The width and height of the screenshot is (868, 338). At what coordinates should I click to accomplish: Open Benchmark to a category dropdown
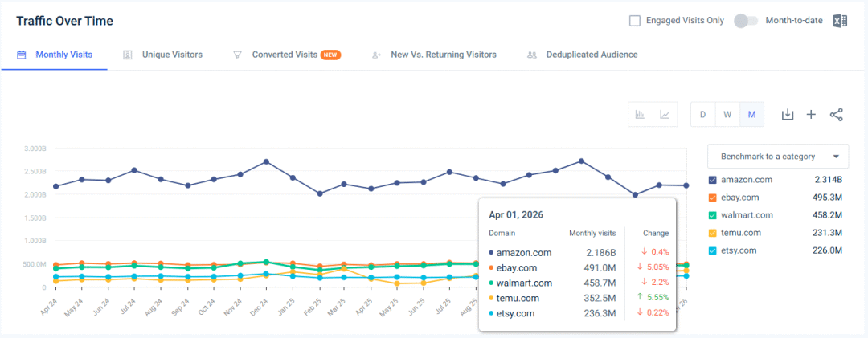778,157
